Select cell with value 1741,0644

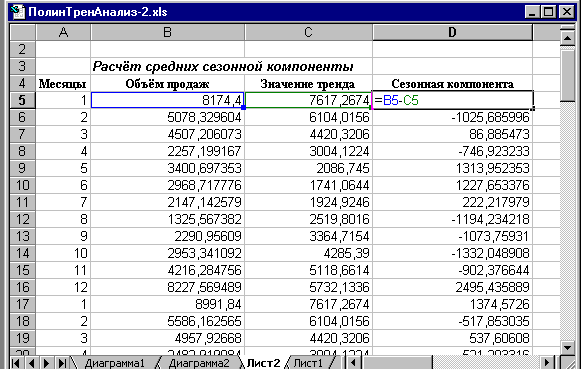coord(308,185)
